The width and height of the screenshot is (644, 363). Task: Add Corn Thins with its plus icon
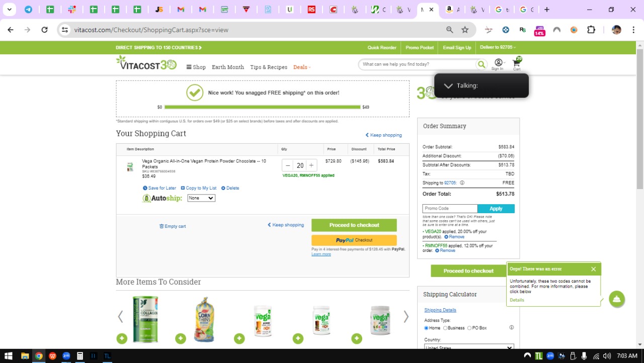tap(181, 339)
